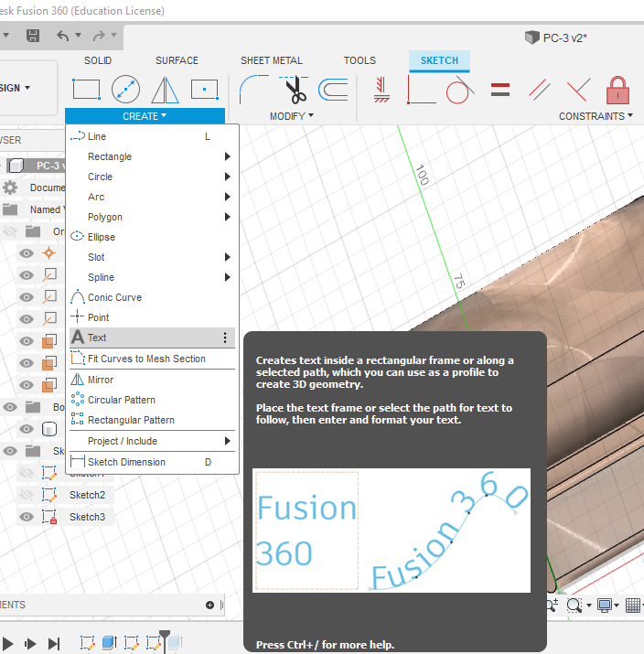This screenshot has height=654, width=644.
Task: Click the Extrude feature icon in timeline
Action: click(x=109, y=643)
